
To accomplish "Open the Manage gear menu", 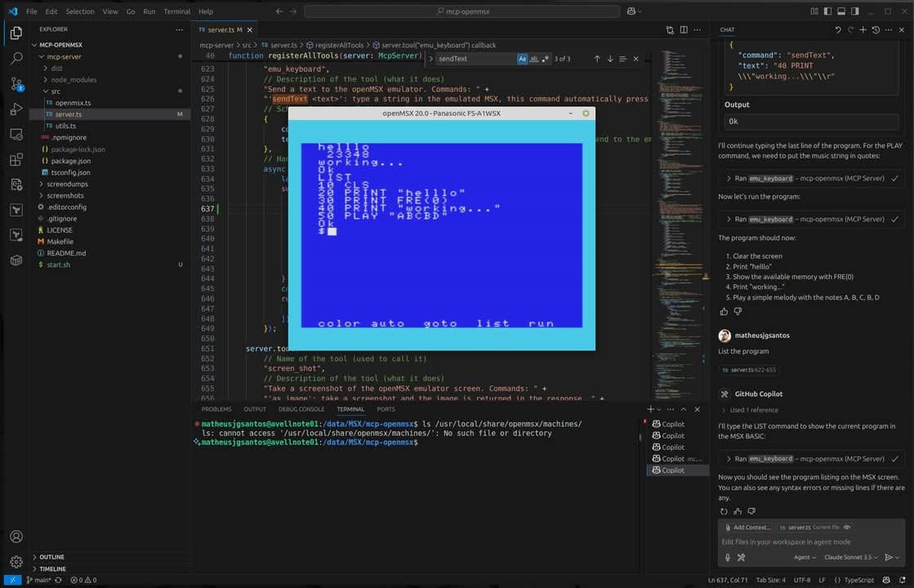I will click(x=16, y=562).
